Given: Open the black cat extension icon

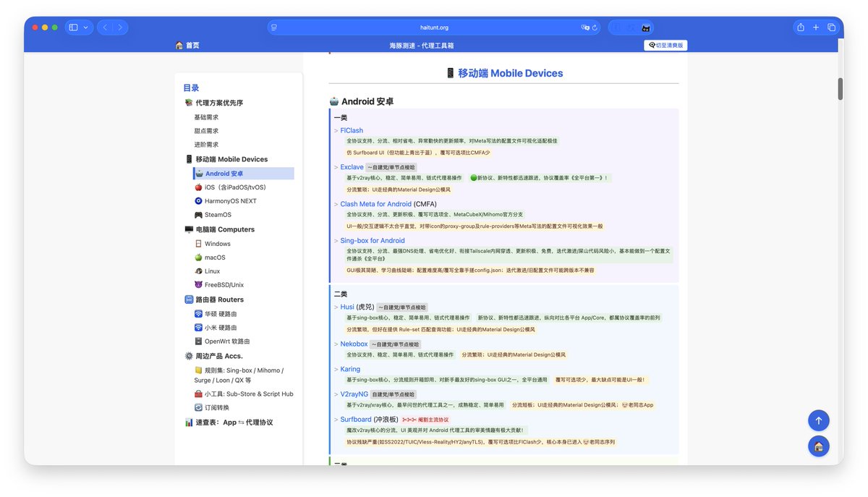Looking at the screenshot, I should (645, 28).
